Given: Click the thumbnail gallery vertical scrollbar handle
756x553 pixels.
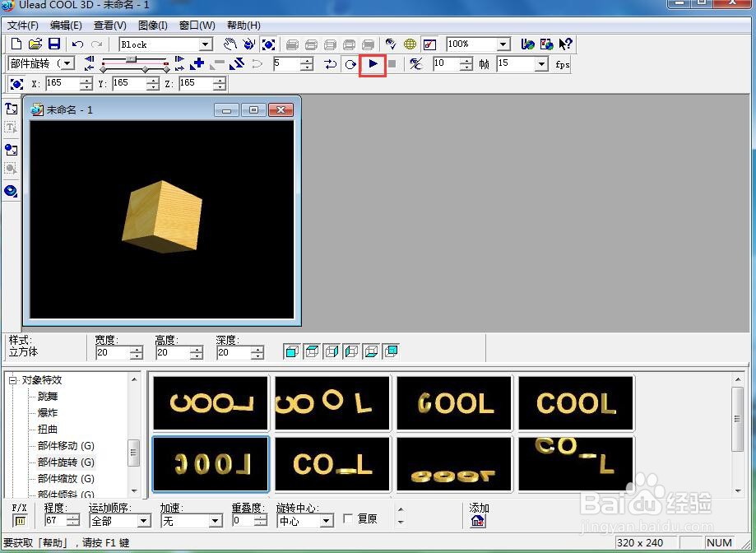Looking at the screenshot, I should [x=738, y=419].
